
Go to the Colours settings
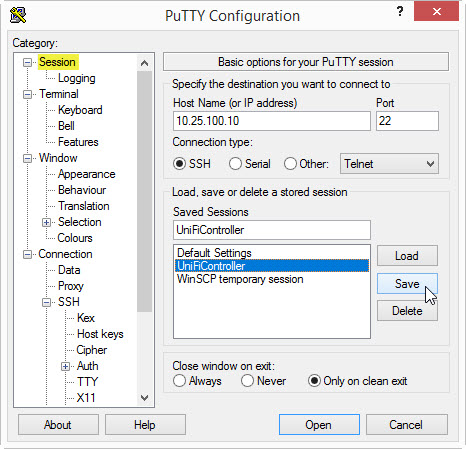[x=75, y=238]
